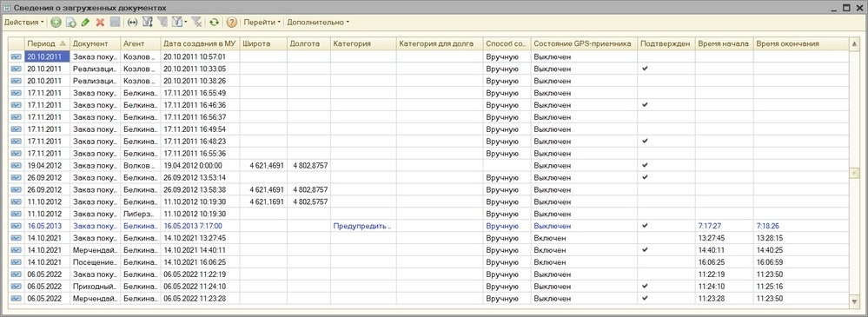868x317 pixels.
Task: Disable filter using the crossed funnel icon
Action: 196,22
